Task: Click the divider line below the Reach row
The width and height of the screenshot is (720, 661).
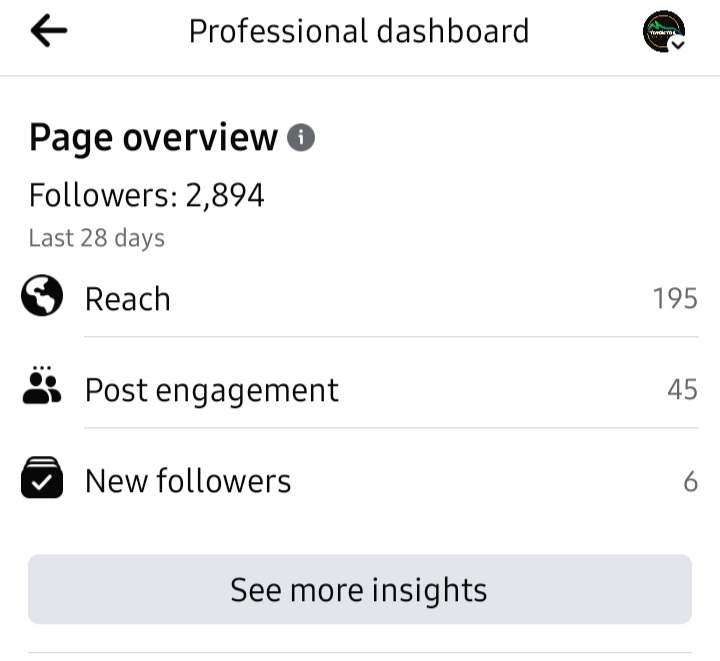Action: pos(390,337)
